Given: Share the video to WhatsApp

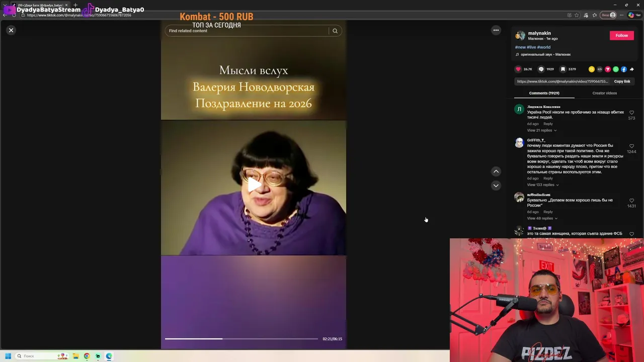Looking at the screenshot, I should click(x=616, y=69).
